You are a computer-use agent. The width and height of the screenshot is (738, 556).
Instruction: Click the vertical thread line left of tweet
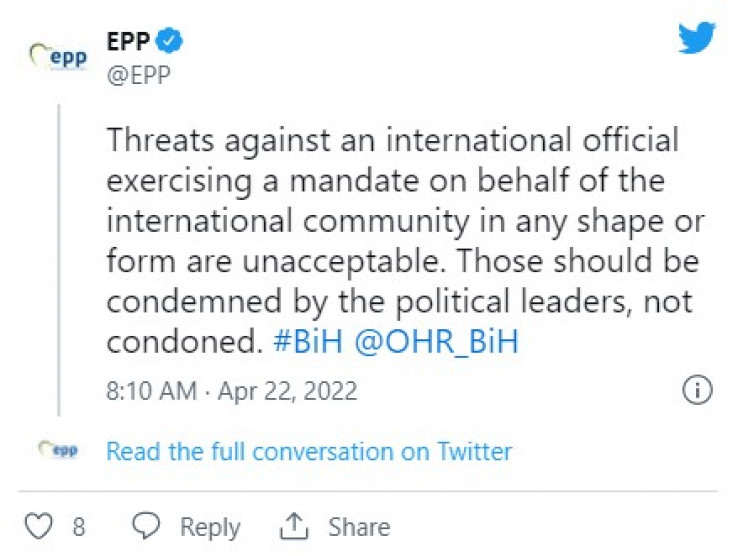click(59, 260)
